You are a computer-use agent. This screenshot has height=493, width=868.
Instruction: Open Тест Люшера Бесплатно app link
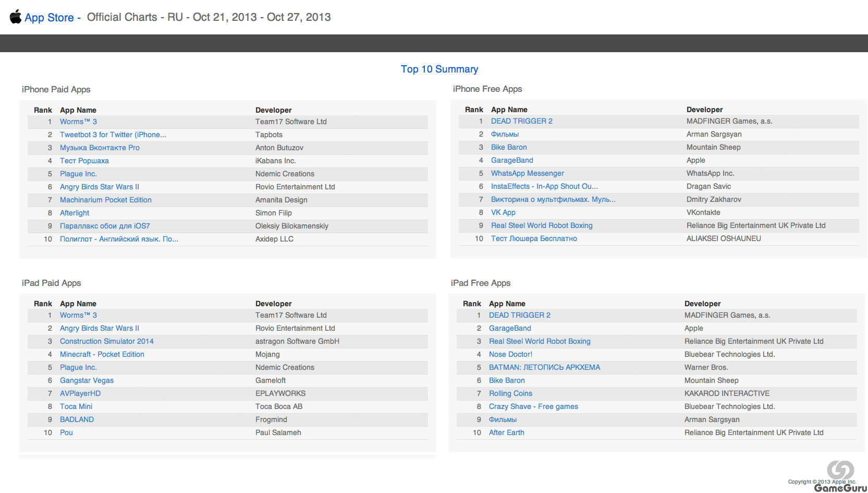(x=534, y=238)
